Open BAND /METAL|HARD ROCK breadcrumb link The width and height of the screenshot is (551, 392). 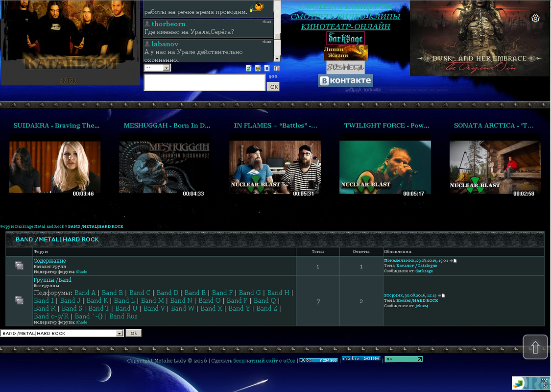click(96, 226)
